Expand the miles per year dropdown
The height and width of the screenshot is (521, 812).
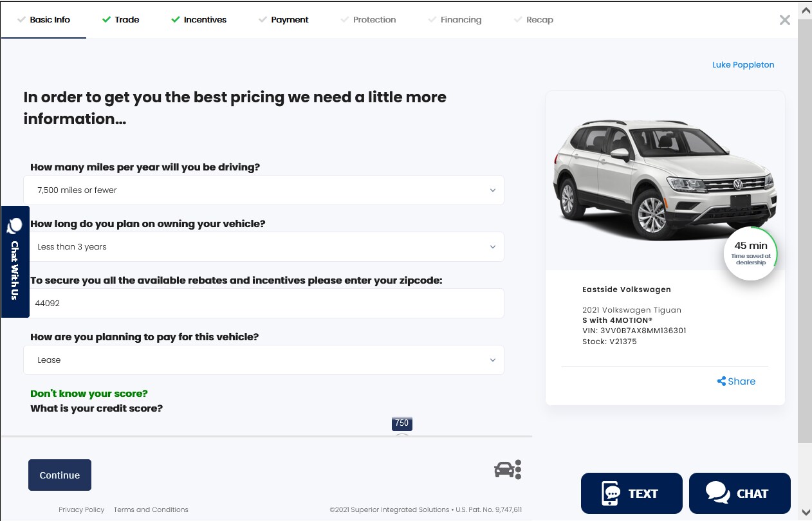tap(264, 190)
